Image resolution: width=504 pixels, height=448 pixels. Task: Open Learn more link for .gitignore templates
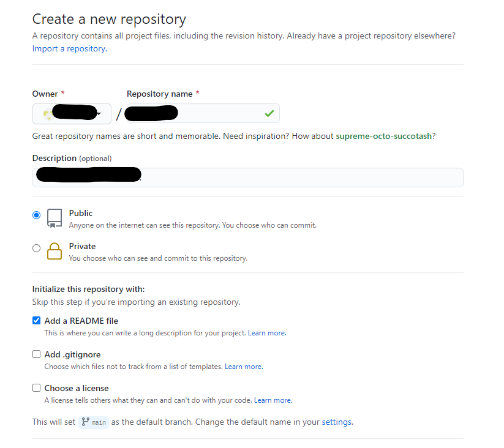tap(244, 367)
